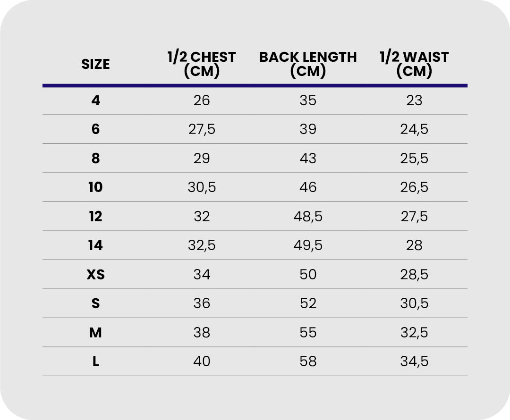Click size 6 row label
Screen dimensions: 510x420
point(95,129)
